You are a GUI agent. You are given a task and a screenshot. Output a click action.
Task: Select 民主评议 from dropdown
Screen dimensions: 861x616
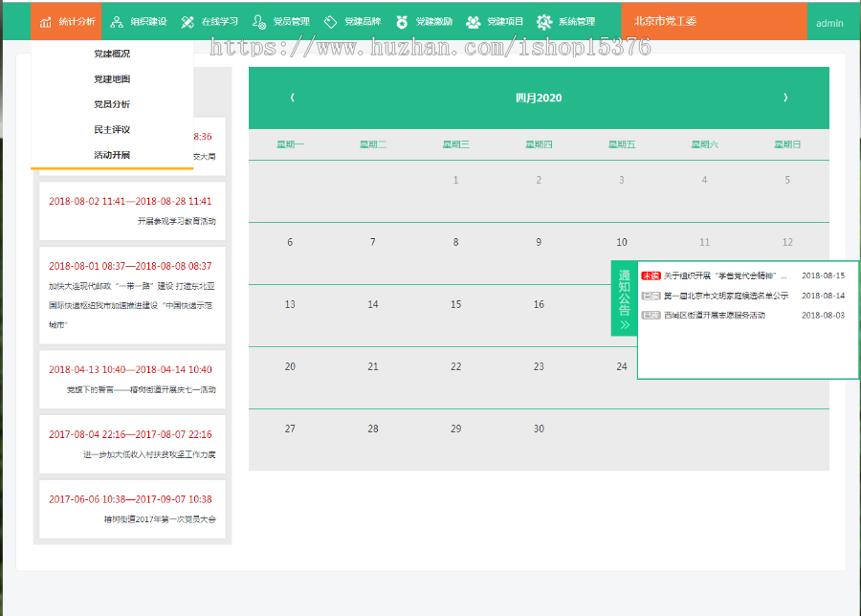pos(112,129)
